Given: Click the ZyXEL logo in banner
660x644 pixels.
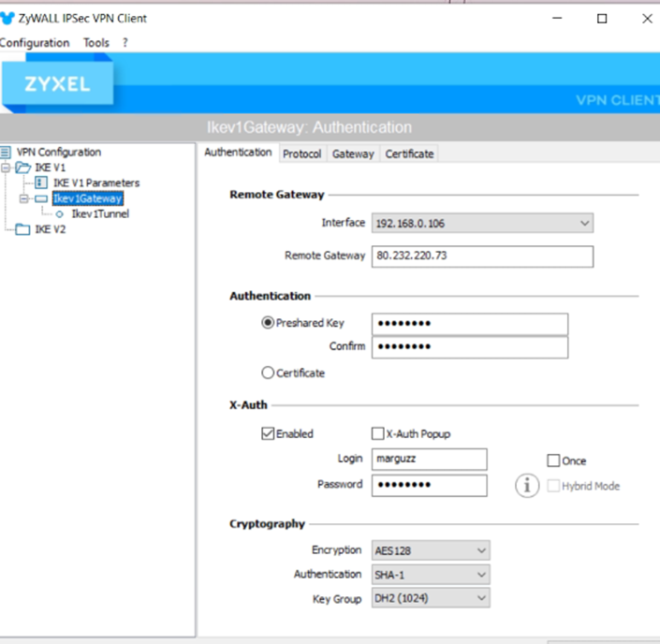Looking at the screenshot, I should coord(57,85).
